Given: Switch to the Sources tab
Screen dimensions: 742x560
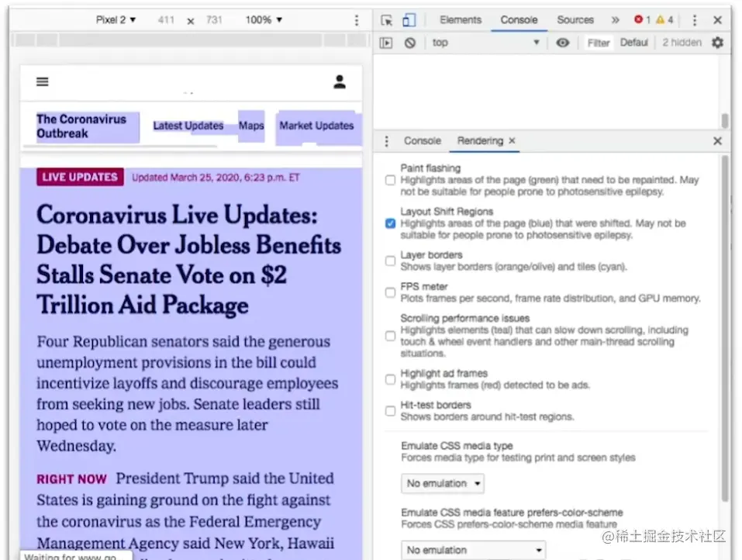Looking at the screenshot, I should pos(575,20).
